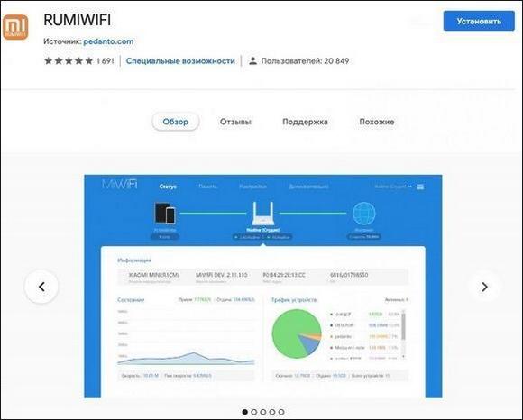The width and height of the screenshot is (523, 420).
Task: Click the user silhouette icon beside Пользователей
Action: 252,61
